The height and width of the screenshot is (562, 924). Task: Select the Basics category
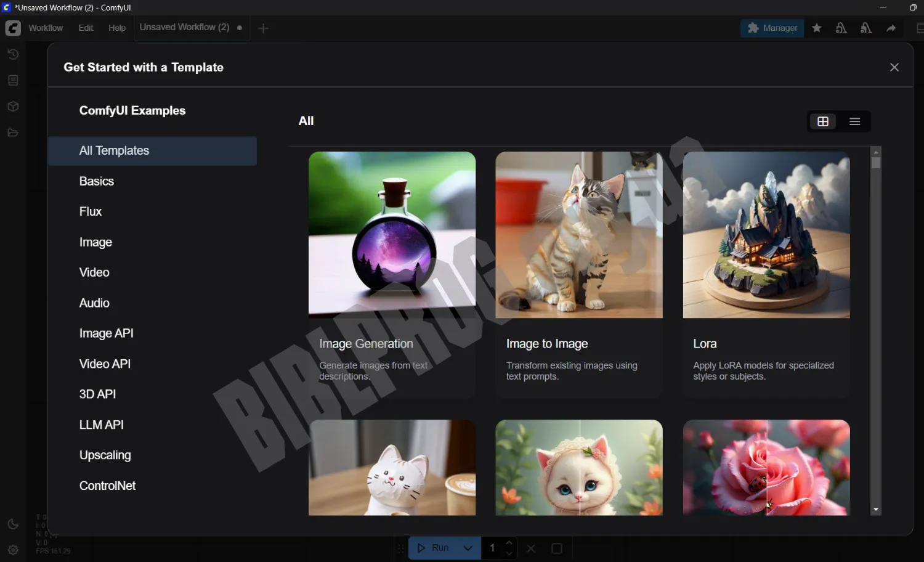click(152, 181)
